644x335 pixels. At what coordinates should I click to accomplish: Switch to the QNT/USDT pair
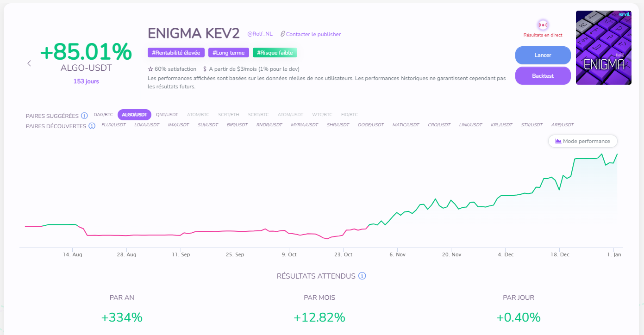167,114
